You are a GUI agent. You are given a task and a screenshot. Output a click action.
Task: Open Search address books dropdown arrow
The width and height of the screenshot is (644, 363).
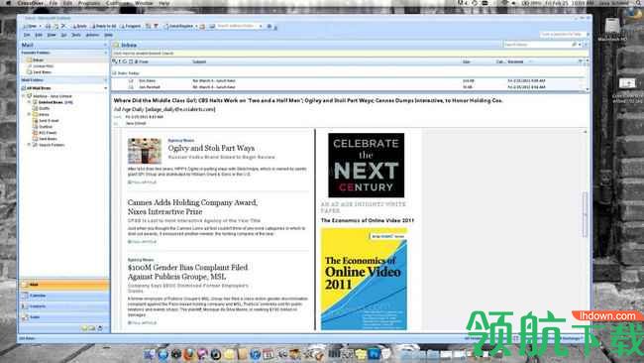tap(261, 26)
